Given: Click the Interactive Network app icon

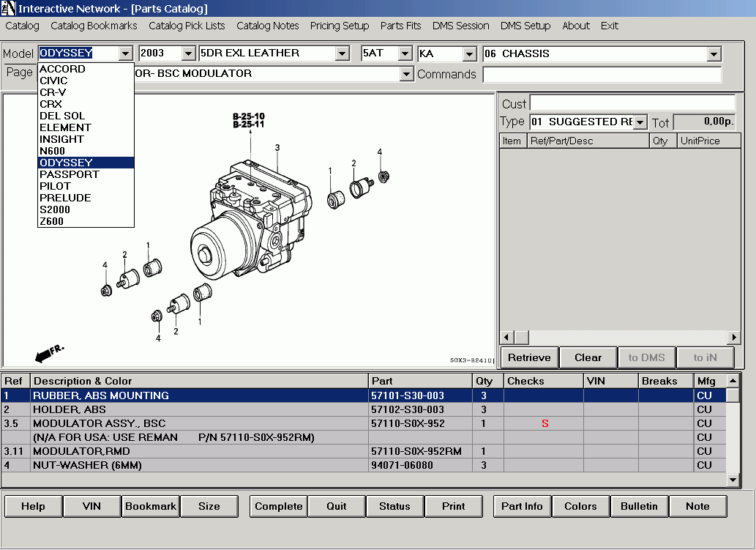Looking at the screenshot, I should pyautogui.click(x=8, y=8).
